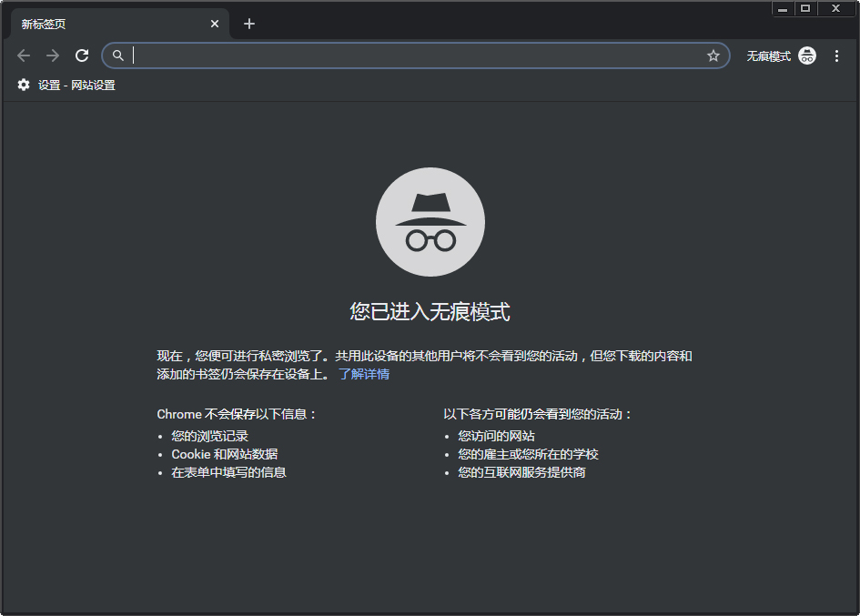Click the reload page icon
This screenshot has height=616, width=860.
(81, 56)
